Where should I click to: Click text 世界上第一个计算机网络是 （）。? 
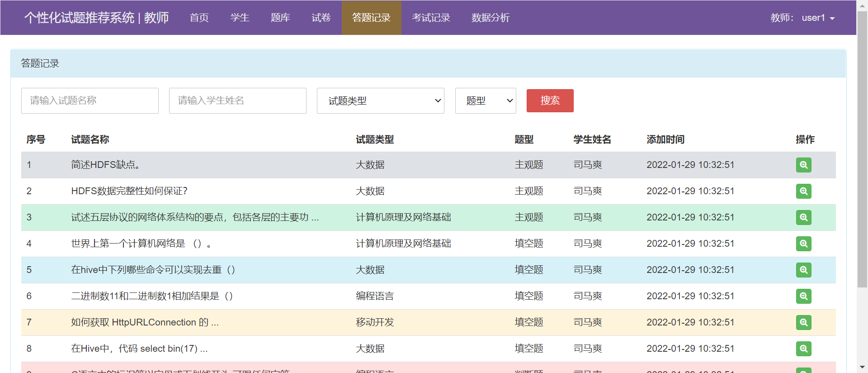(141, 244)
